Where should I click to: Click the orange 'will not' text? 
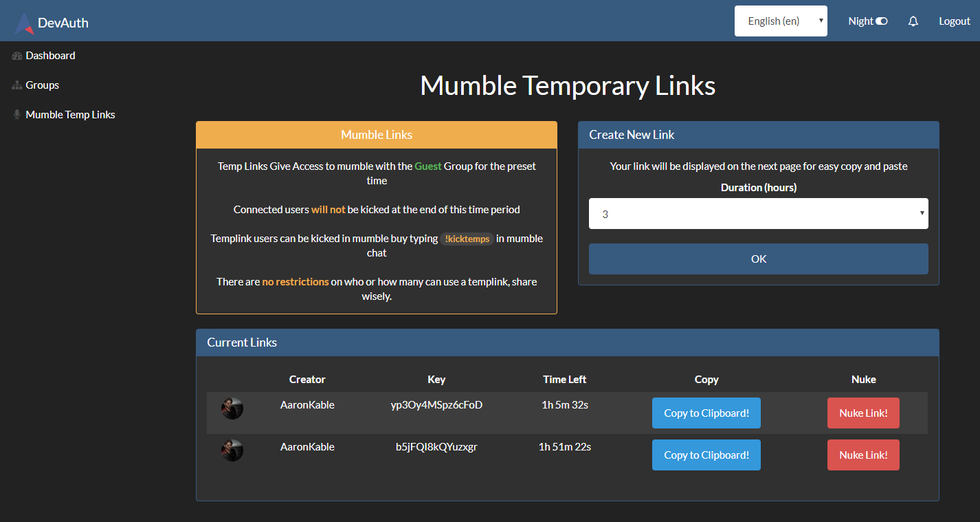pos(328,210)
